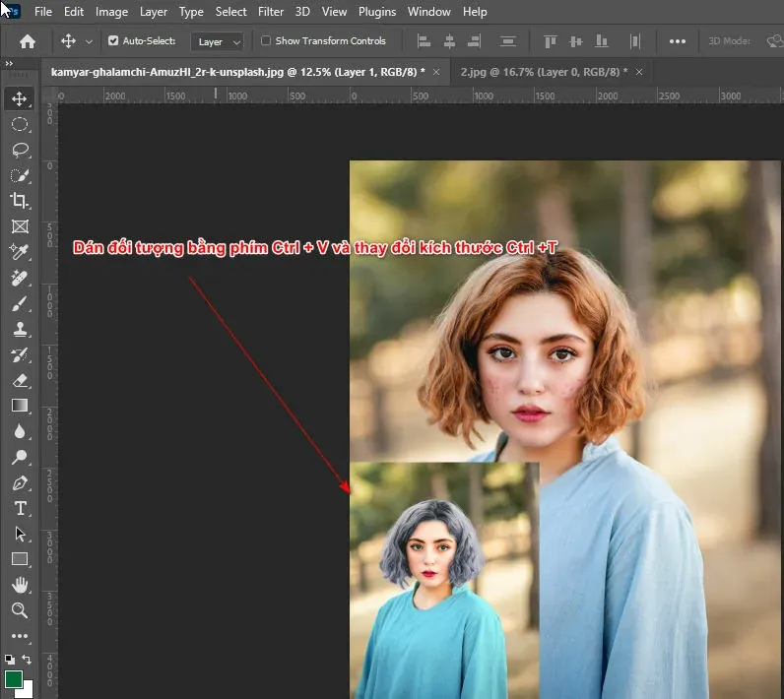Screen dimensions: 784x699
Task: Select the Brush tool
Action: (20, 304)
